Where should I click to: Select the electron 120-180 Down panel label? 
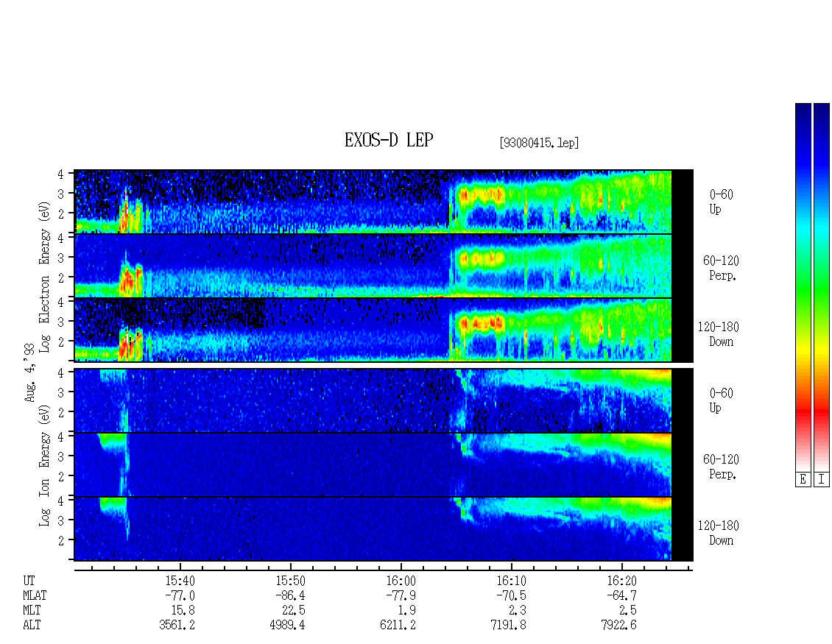point(719,334)
